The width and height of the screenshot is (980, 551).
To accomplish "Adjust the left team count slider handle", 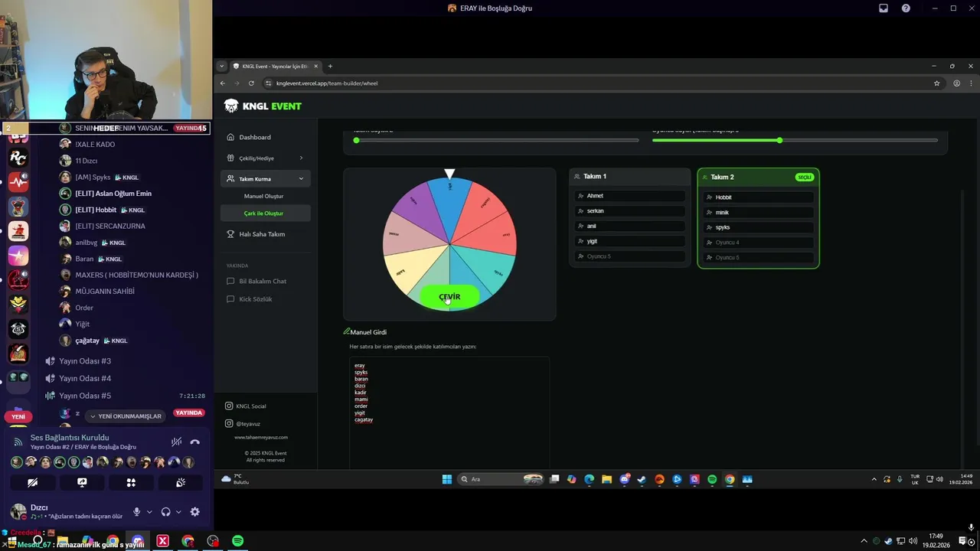I will [x=356, y=140].
